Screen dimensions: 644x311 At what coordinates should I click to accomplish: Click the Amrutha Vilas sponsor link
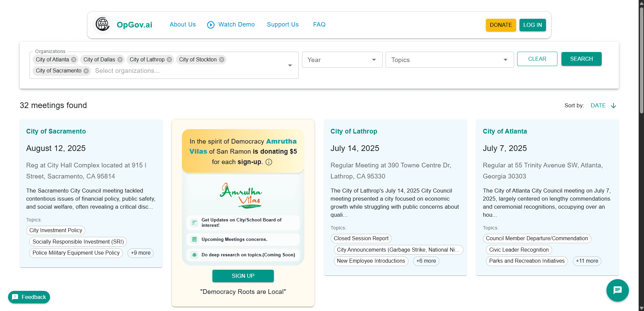[281, 141]
